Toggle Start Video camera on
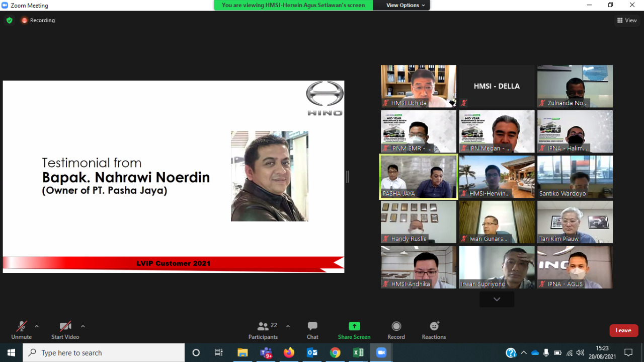644x362 pixels. click(65, 330)
